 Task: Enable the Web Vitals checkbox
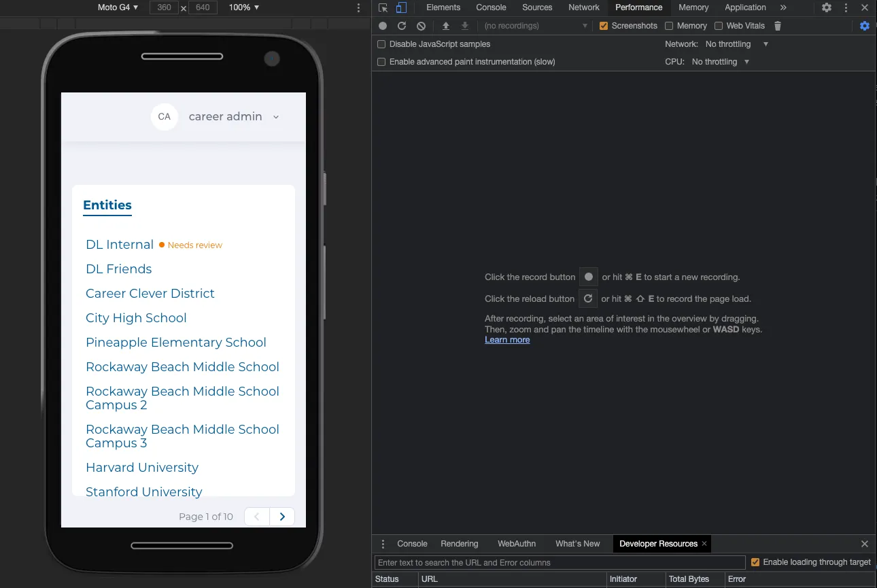coord(719,26)
